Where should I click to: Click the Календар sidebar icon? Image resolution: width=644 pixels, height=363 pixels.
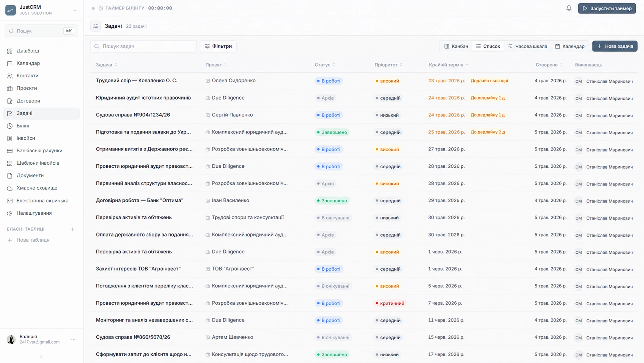pos(10,63)
